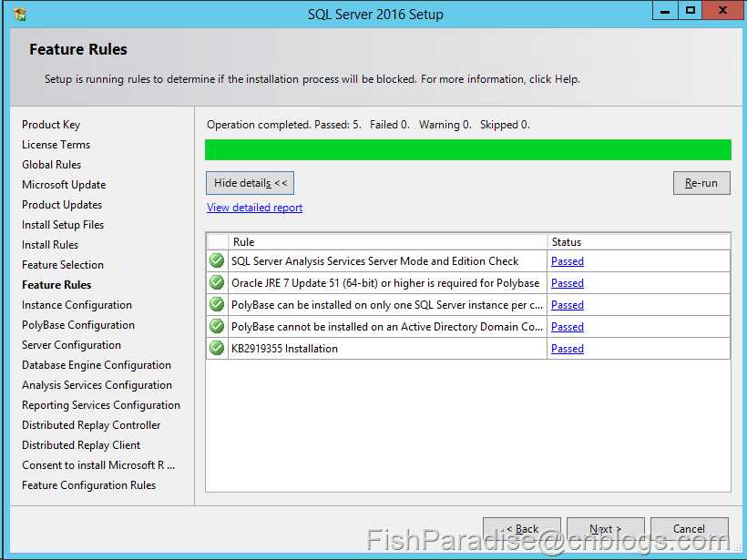The height and width of the screenshot is (560, 747).
Task: Select the bold Feature Rules step
Action: point(56,285)
